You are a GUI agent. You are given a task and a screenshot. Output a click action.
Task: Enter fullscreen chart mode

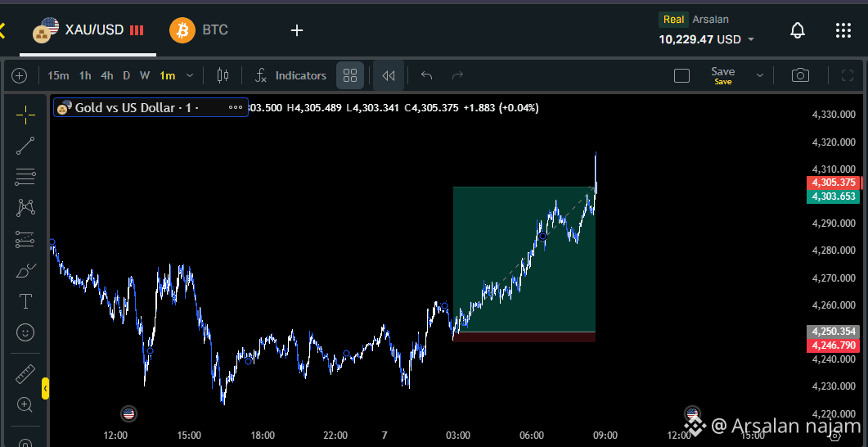[847, 76]
